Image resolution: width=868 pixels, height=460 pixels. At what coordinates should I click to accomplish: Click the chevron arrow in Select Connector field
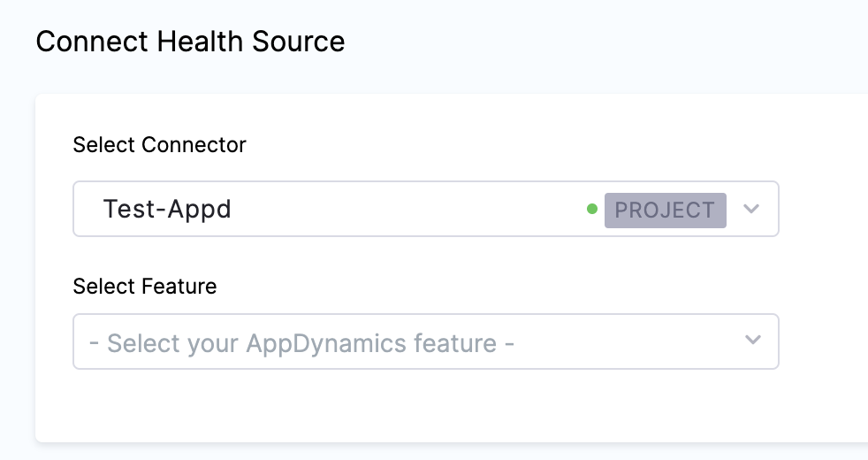(751, 209)
